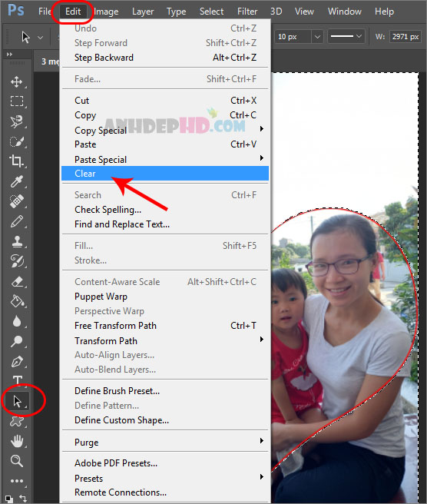Select the Path Selection tool

pos(17,401)
